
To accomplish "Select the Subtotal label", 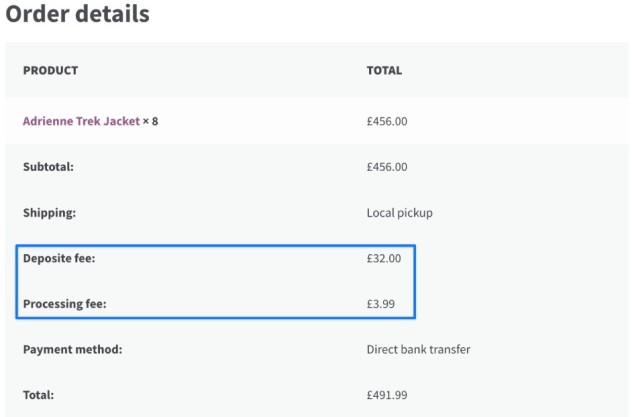I will tap(48, 167).
